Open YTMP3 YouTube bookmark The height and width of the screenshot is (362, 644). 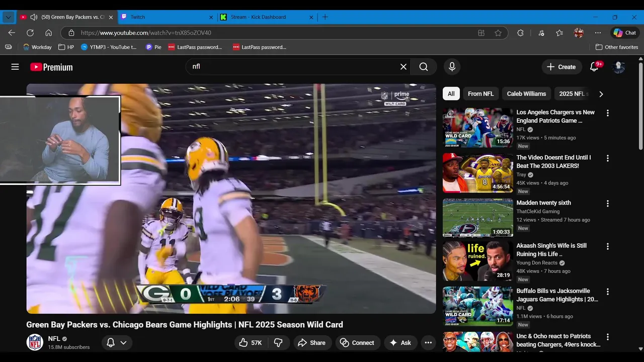tap(109, 47)
